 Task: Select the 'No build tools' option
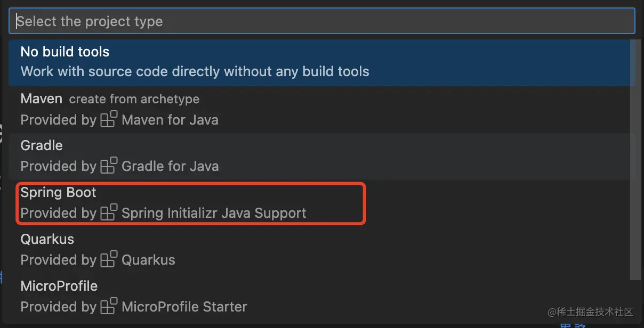coord(321,62)
